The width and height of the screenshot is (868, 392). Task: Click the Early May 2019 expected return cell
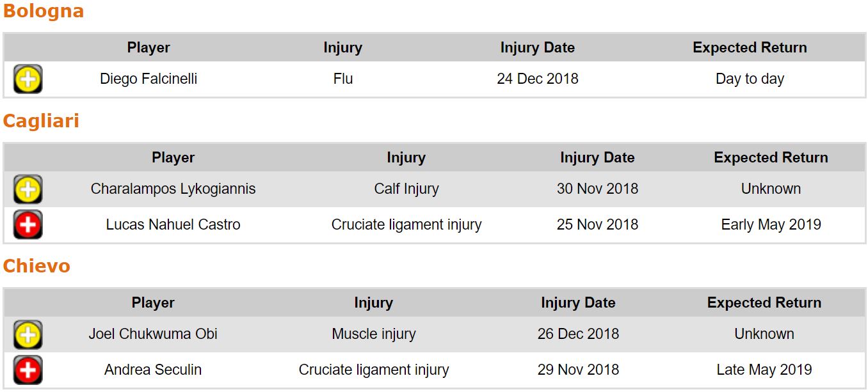point(771,224)
